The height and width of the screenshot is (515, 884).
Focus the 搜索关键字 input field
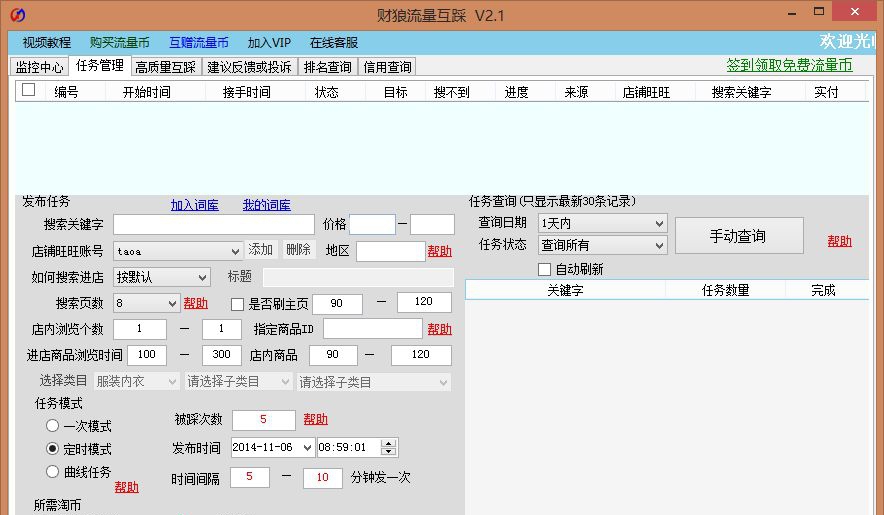coord(214,225)
